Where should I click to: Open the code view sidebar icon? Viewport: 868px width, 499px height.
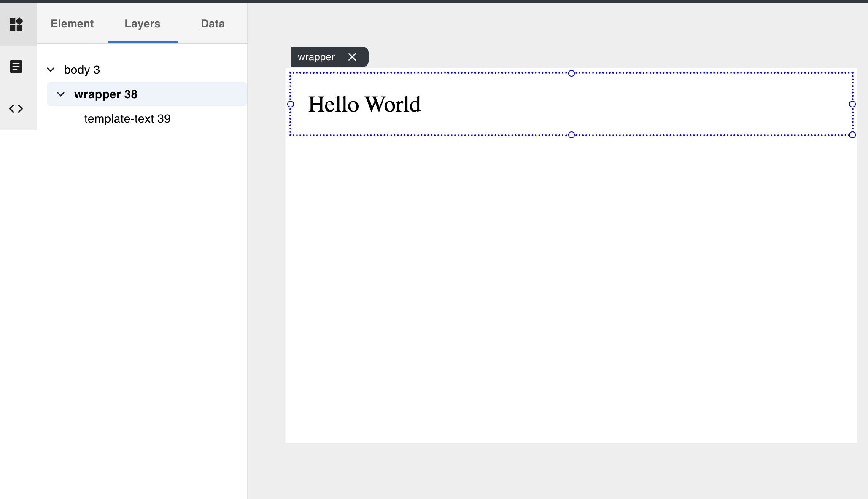pyautogui.click(x=16, y=109)
